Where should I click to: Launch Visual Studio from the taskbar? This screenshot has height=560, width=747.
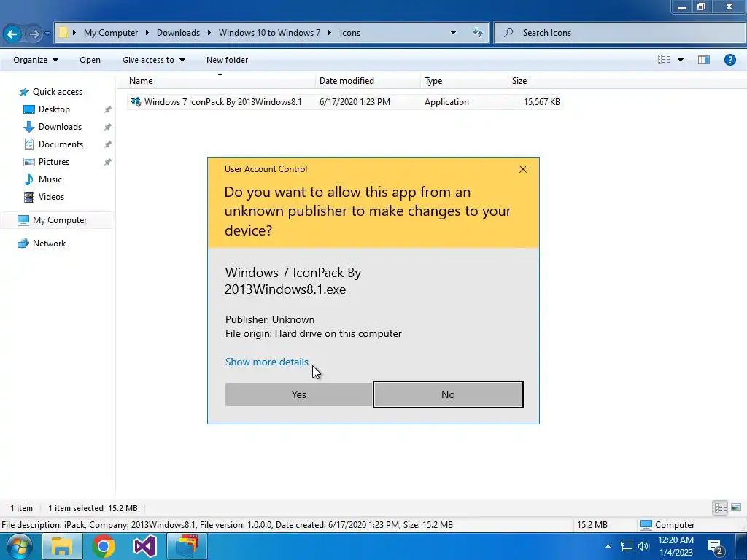click(145, 546)
